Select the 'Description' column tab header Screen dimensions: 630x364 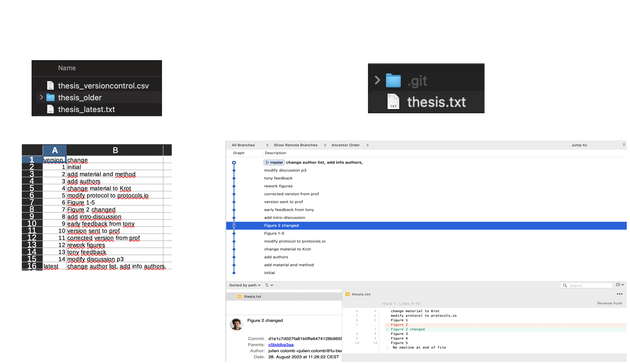pyautogui.click(x=275, y=153)
